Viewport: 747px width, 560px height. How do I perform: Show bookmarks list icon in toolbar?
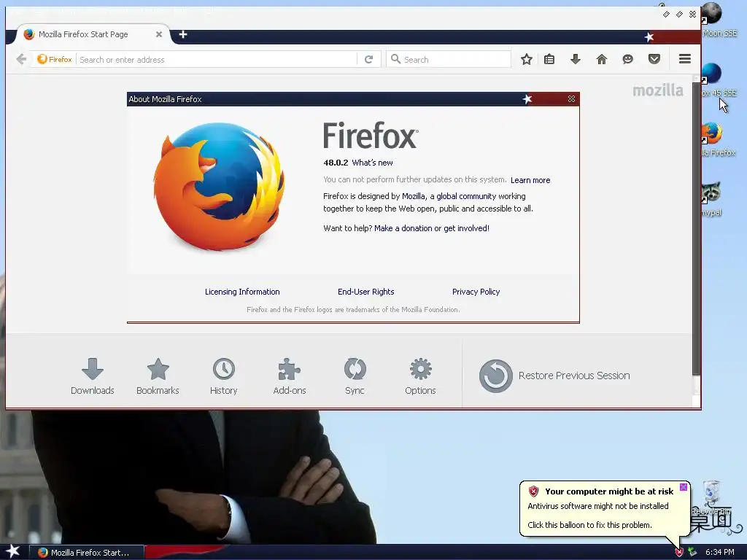pos(549,59)
